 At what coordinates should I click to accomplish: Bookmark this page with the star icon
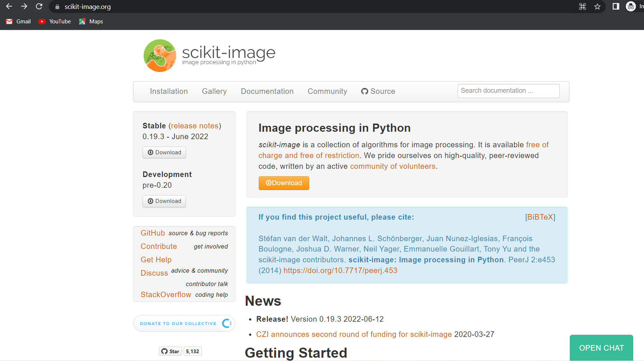597,6
